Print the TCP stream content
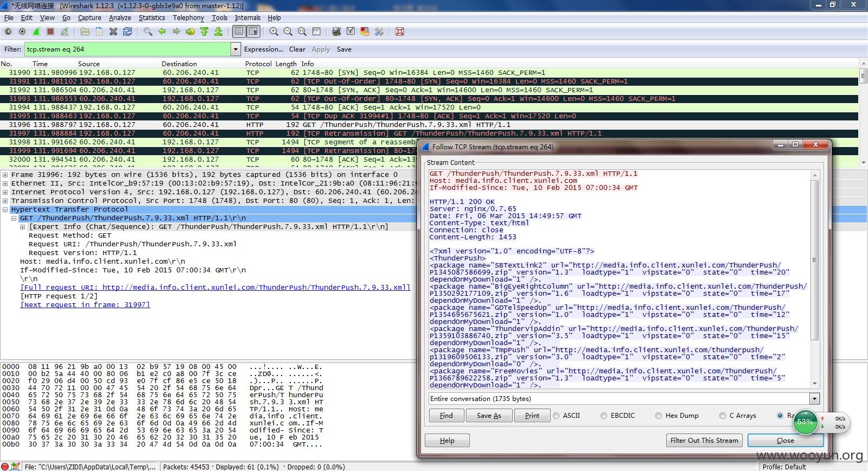 532,416
